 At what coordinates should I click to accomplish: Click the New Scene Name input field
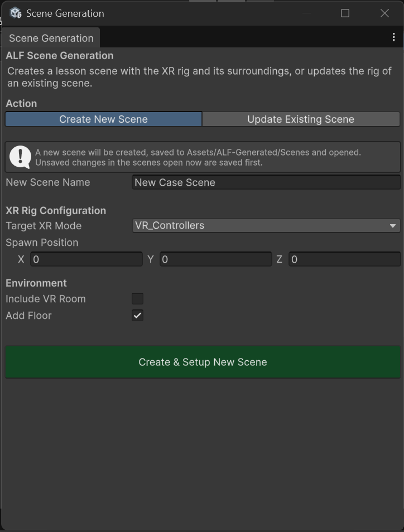(x=266, y=182)
